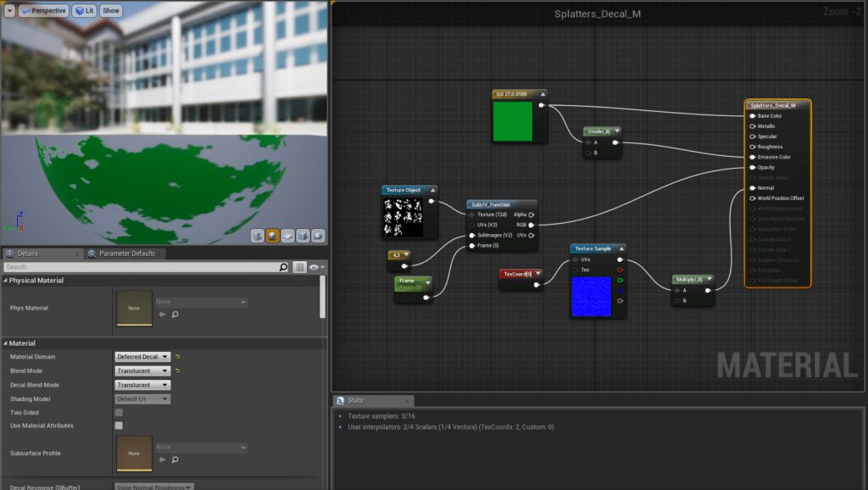The image size is (868, 490).
Task: Open the Phys Material asset dropdown
Action: (201, 302)
